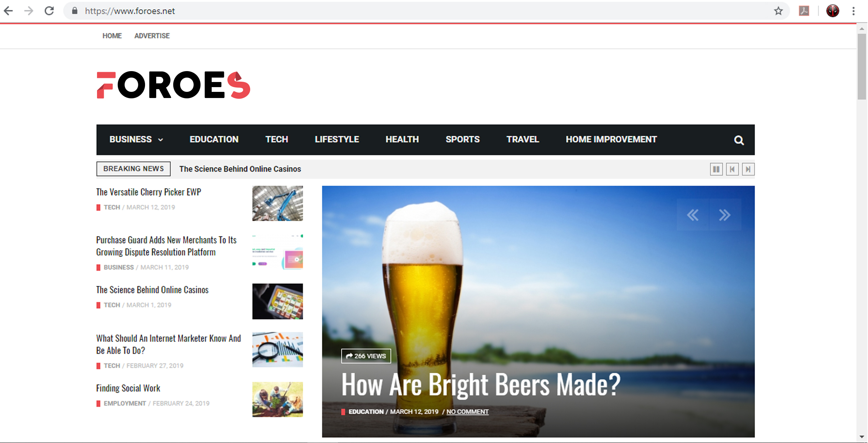The height and width of the screenshot is (443, 868).
Task: Advance slider with double-right arrows
Action: 724,215
